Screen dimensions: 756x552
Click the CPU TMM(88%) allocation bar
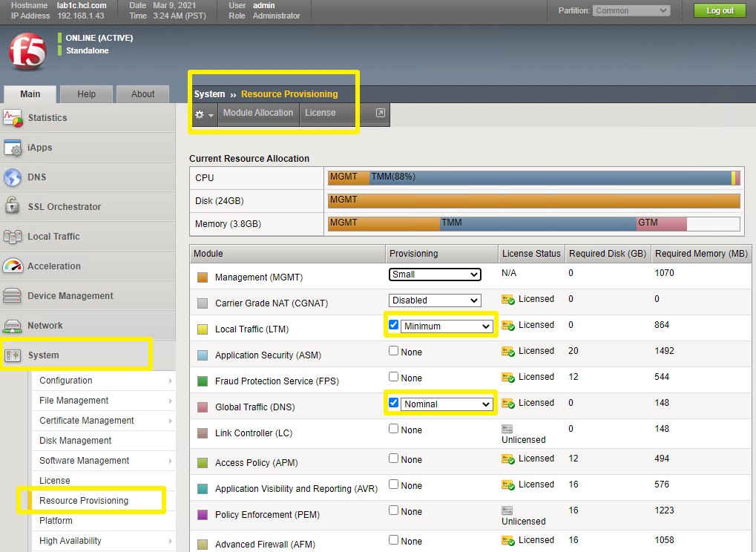click(550, 178)
